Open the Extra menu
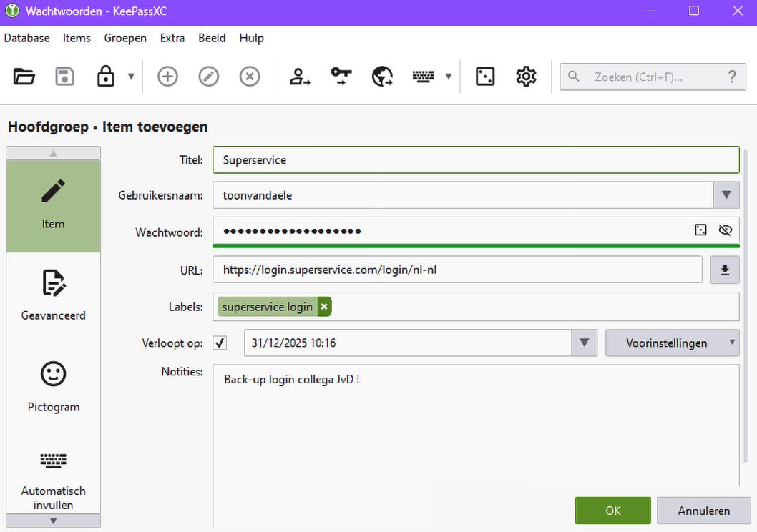This screenshot has width=757, height=532. coord(172,38)
